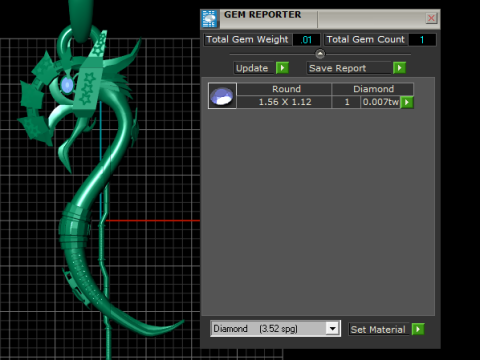Click the Total Gem Count label
Image resolution: width=480 pixels, height=360 pixels.
[366, 40]
